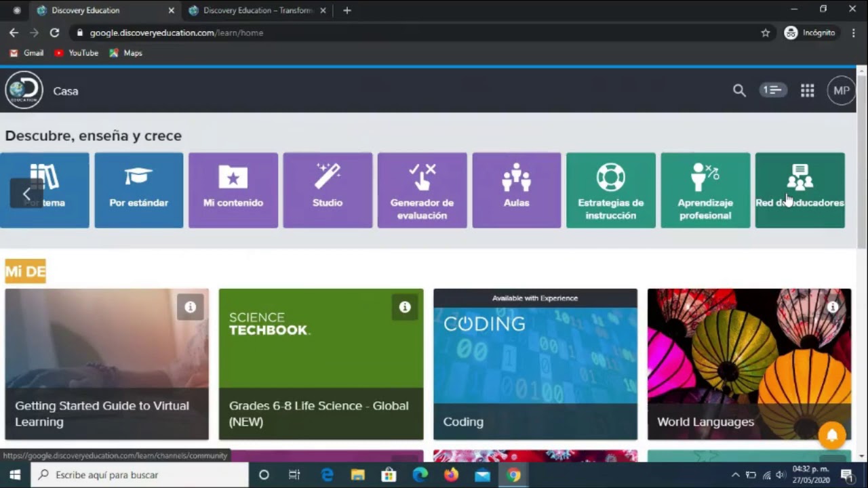
Task: Click the Windows taskbar search box
Action: tap(140, 475)
